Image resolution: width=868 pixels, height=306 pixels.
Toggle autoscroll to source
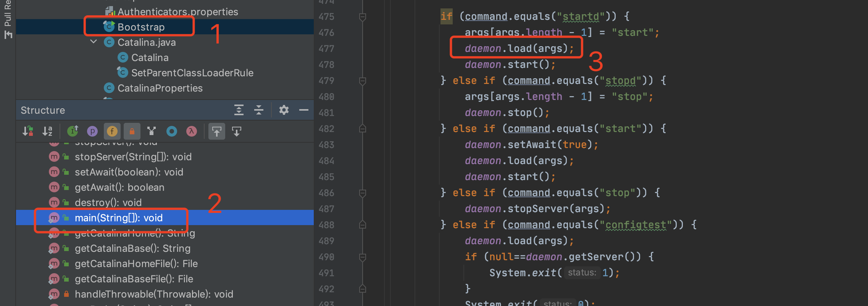pos(217,131)
